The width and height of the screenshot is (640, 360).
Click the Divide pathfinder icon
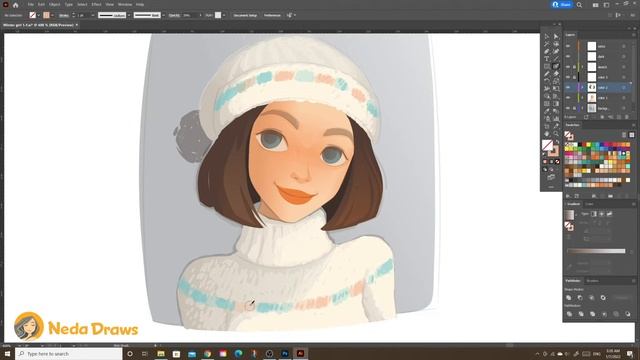point(569,314)
